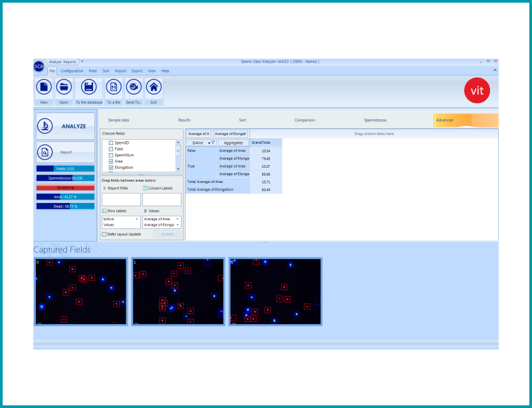The image size is (532, 408).
Task: Click the Spermatozoa 63/100 progress bar
Action: click(x=65, y=178)
